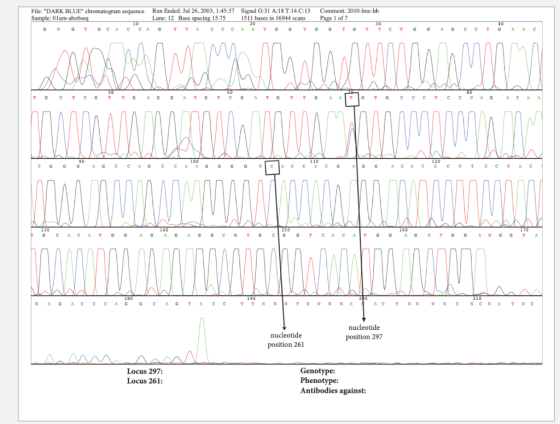Click base position number 10 in first row

click(x=136, y=24)
